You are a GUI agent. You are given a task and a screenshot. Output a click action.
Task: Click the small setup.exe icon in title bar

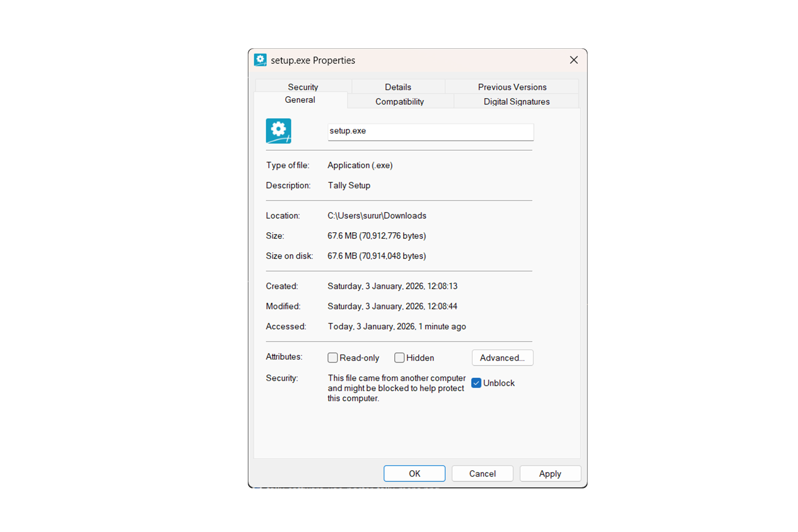[x=260, y=60]
